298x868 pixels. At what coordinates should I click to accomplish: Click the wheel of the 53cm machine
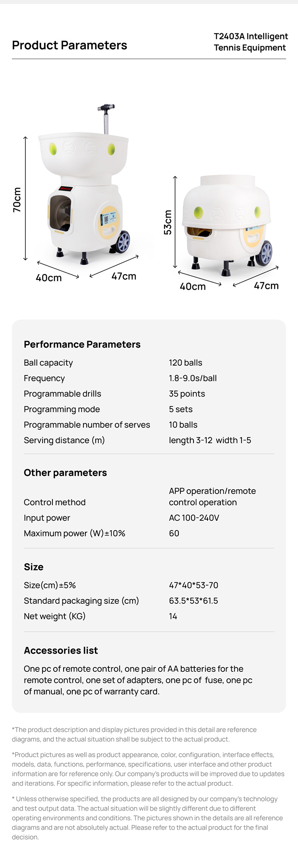coord(265,253)
